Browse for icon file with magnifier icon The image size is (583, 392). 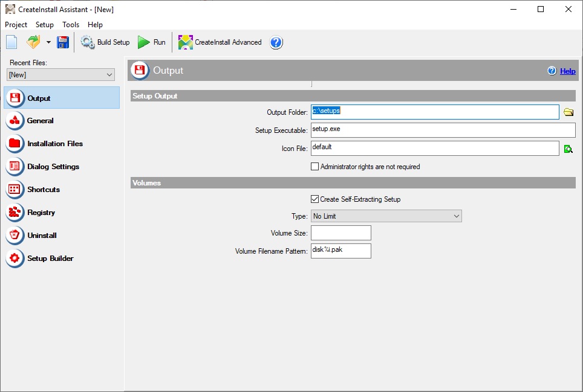click(x=568, y=149)
